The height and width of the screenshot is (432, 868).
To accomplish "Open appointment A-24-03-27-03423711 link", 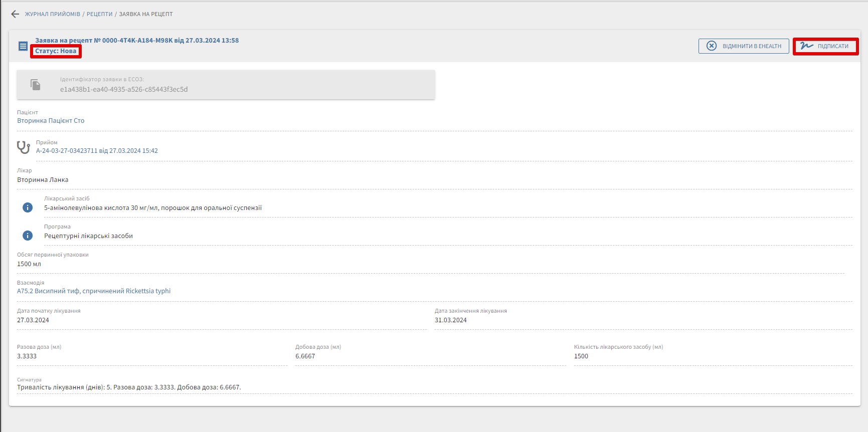I will [x=97, y=151].
